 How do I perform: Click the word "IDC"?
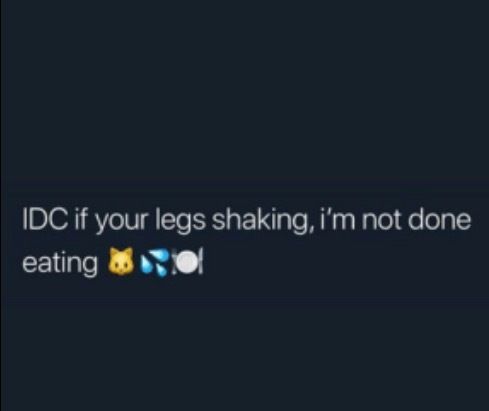point(46,220)
